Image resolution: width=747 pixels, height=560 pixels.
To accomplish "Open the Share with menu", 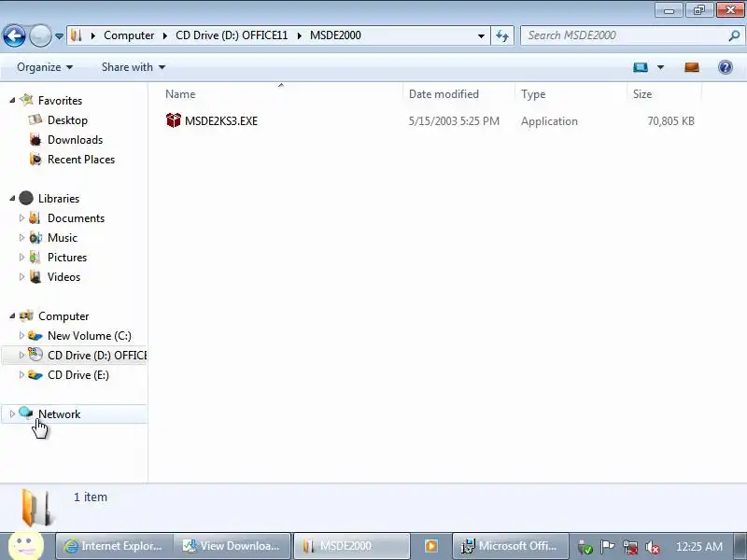I will [x=134, y=67].
